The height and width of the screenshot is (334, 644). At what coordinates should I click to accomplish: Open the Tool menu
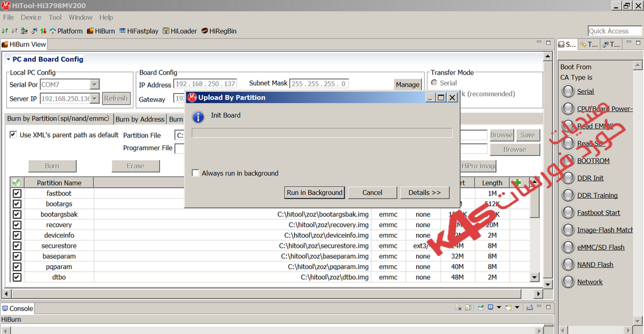click(x=55, y=17)
